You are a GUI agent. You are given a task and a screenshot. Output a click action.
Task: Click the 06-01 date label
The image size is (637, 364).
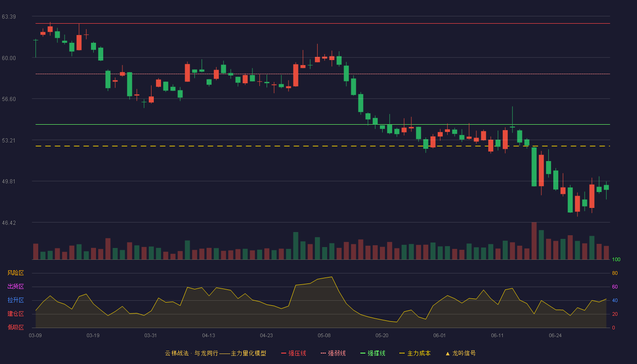pyautogui.click(x=440, y=335)
